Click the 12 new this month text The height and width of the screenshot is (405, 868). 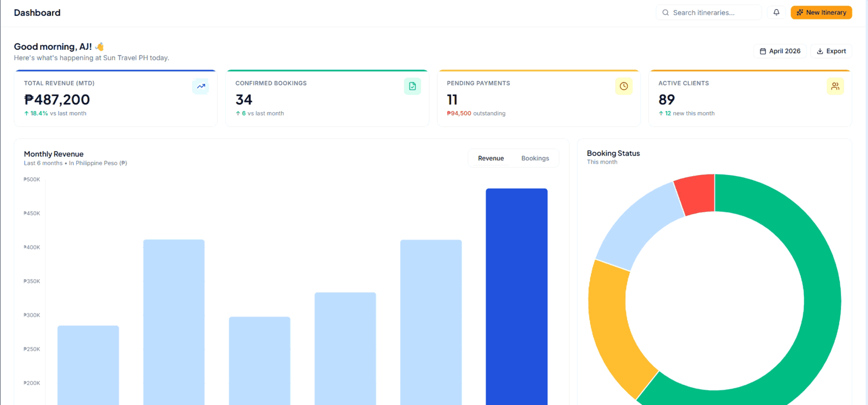tap(686, 113)
